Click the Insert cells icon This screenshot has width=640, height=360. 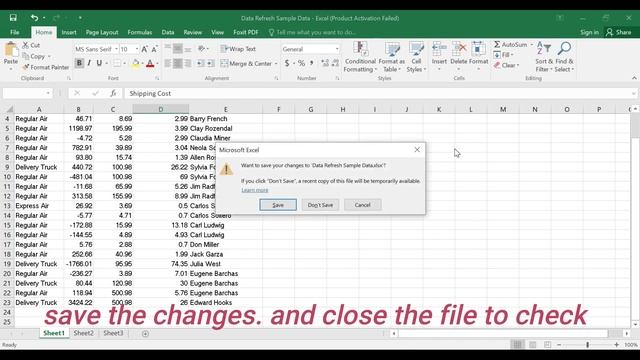pyautogui.click(x=439, y=49)
